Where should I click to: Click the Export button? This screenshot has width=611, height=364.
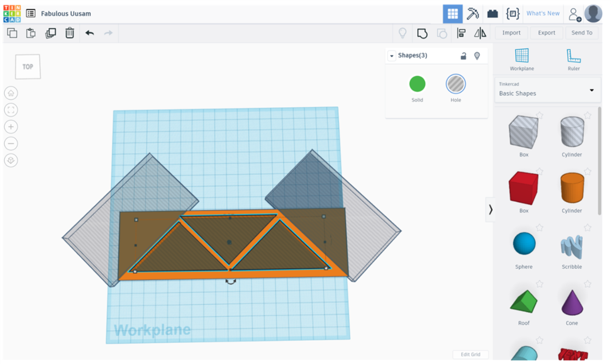(x=547, y=33)
